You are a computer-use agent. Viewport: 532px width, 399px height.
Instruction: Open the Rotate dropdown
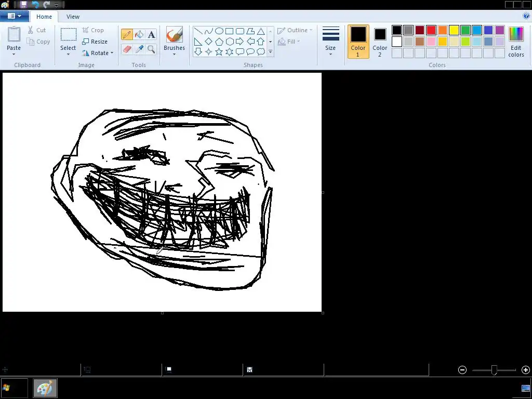(98, 53)
